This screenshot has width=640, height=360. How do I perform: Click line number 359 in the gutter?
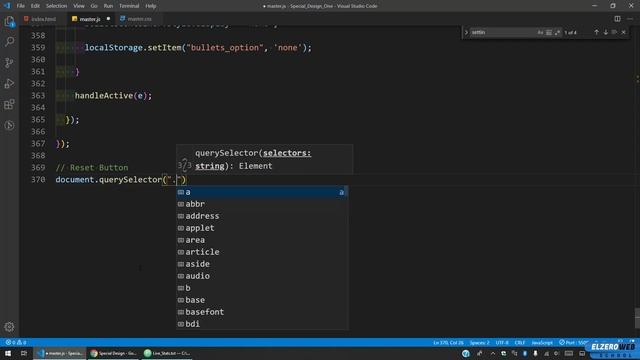(38, 48)
